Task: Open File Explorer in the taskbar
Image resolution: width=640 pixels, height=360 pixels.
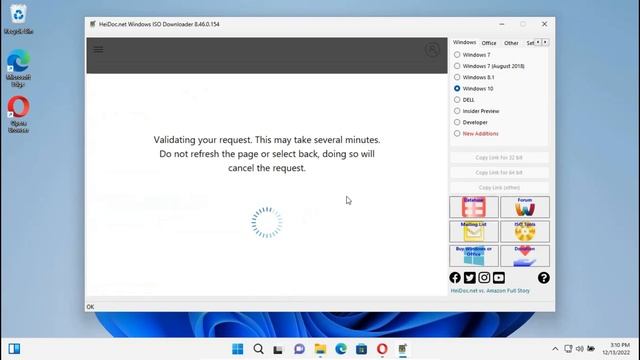Action: [x=320, y=349]
